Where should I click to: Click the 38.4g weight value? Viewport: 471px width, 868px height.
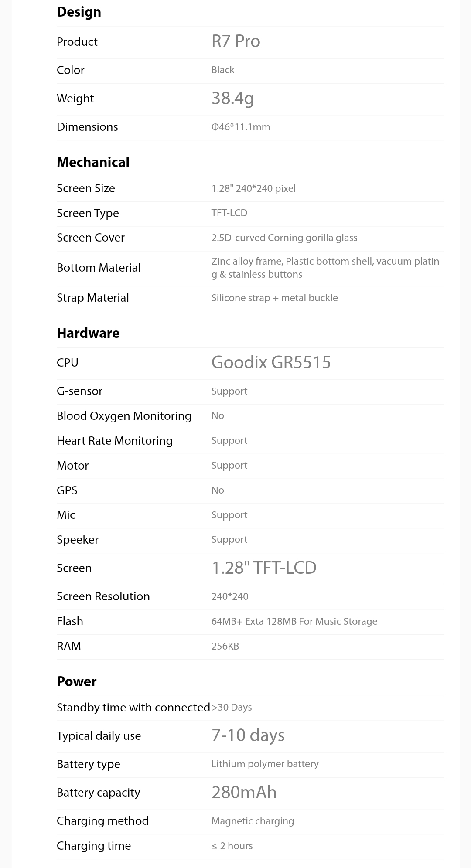pos(232,99)
